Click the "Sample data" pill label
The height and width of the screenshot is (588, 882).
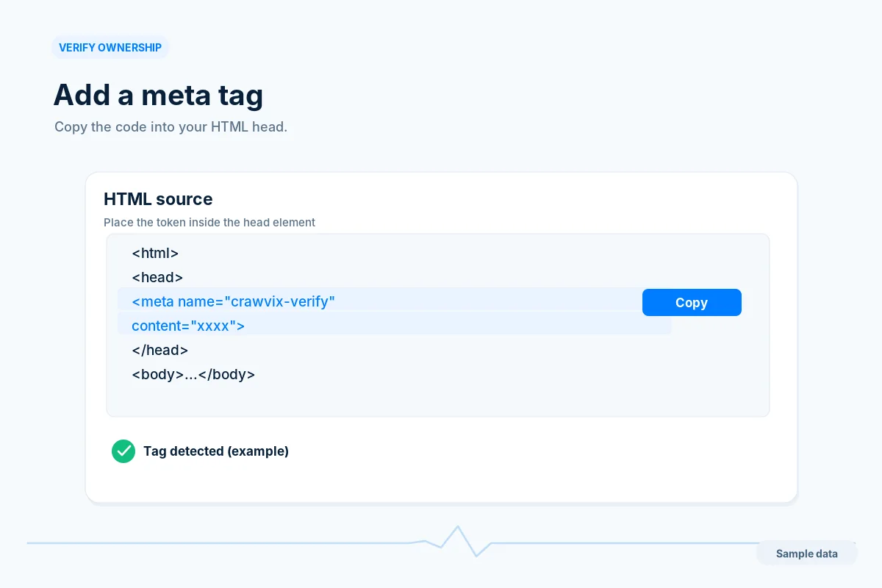(x=806, y=553)
